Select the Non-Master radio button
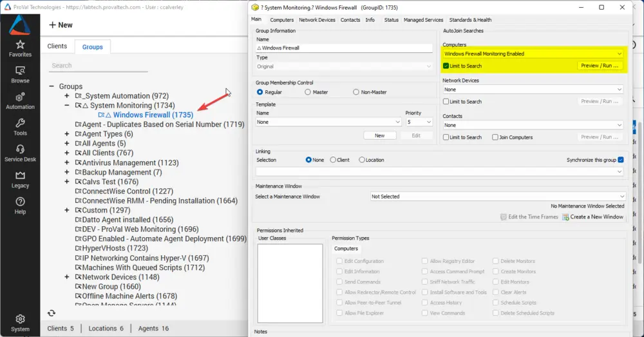The height and width of the screenshot is (337, 644). point(356,92)
